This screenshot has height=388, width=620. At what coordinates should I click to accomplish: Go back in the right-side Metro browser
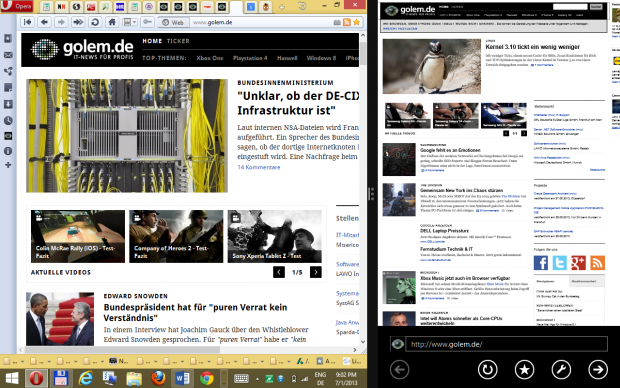point(399,369)
